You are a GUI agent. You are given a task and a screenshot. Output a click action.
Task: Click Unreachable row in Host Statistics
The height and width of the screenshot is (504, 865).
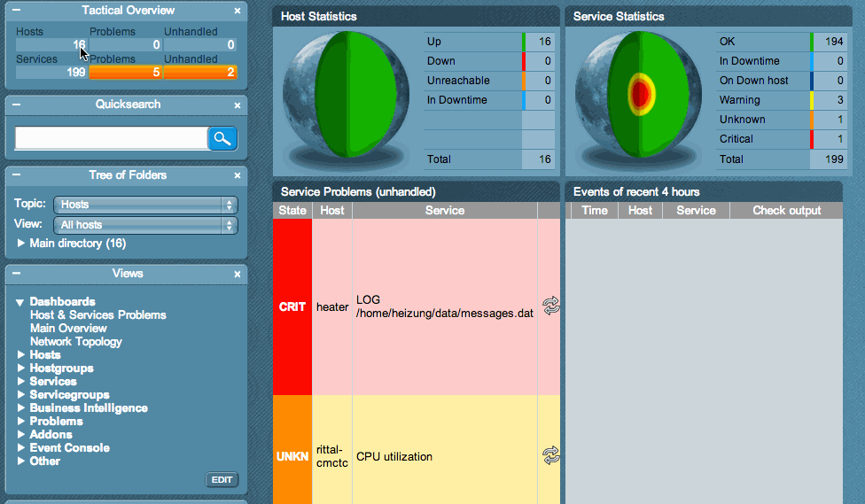[489, 81]
